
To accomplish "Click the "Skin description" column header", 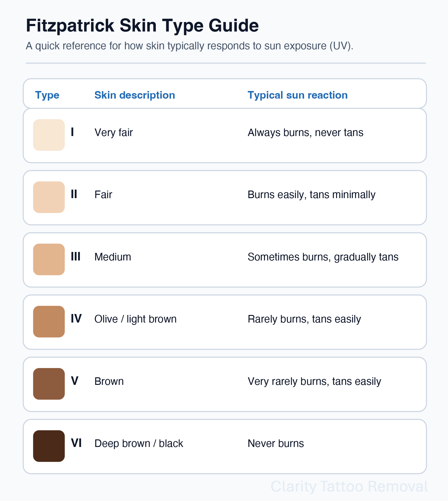I will tap(135, 95).
